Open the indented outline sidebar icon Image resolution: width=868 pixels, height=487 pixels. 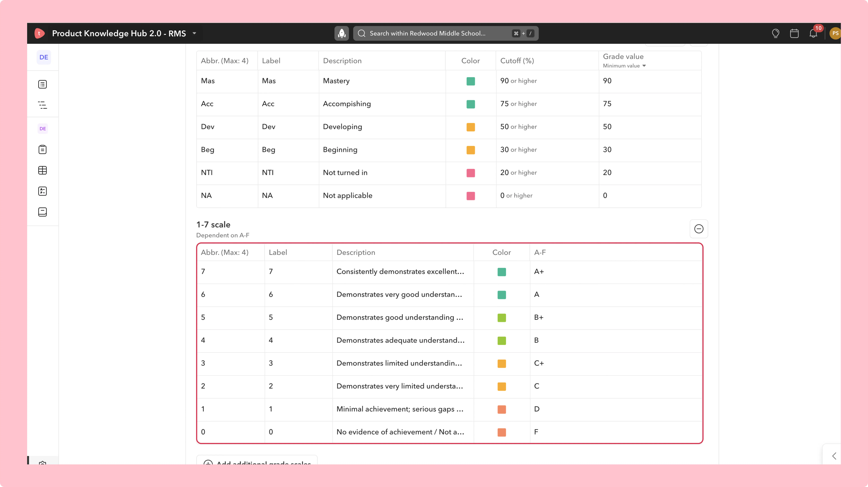(43, 105)
